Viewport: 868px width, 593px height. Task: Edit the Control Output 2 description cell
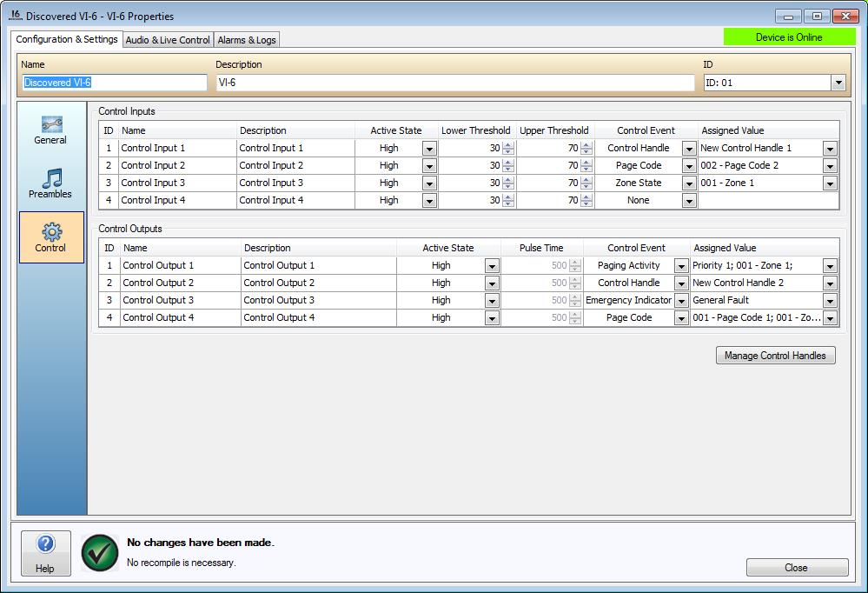click(318, 283)
